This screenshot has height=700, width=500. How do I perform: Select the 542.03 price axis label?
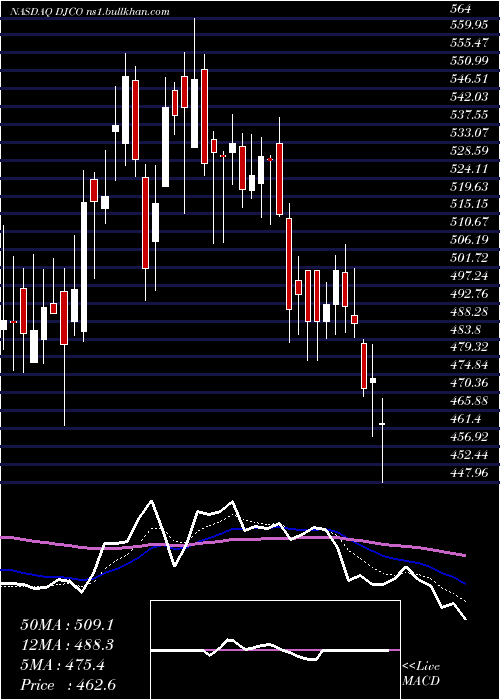[469, 97]
